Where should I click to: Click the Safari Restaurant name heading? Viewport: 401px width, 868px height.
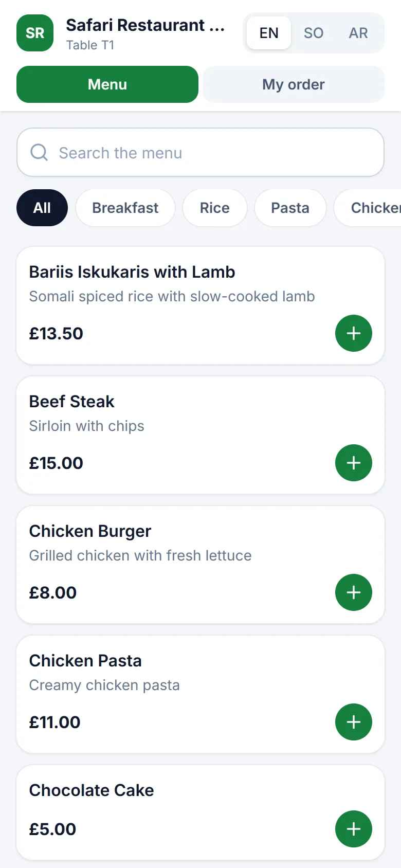tap(145, 25)
